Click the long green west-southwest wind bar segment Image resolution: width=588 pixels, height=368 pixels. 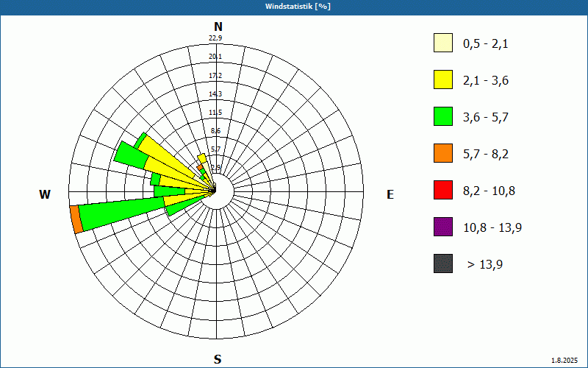pos(122,213)
